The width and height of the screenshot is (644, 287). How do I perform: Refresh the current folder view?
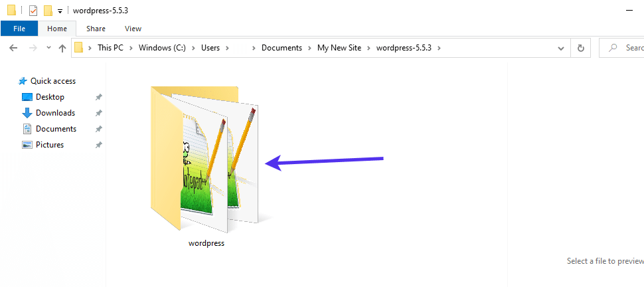click(x=581, y=48)
